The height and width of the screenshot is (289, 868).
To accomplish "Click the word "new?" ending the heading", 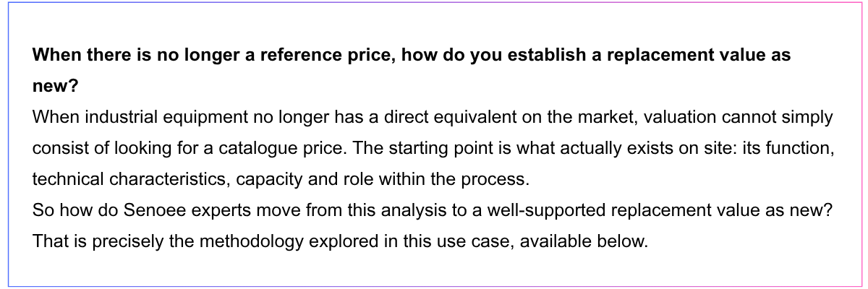I will coord(56,87).
